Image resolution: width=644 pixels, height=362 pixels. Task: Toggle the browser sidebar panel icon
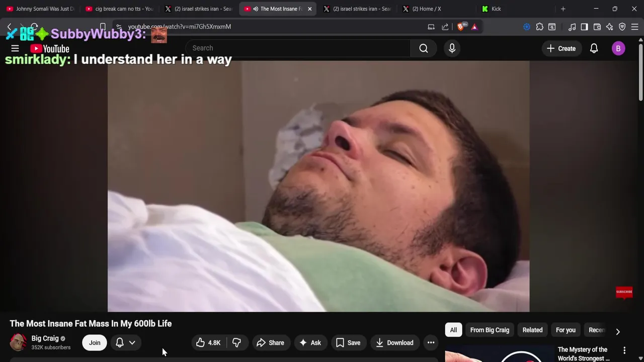coord(584,27)
